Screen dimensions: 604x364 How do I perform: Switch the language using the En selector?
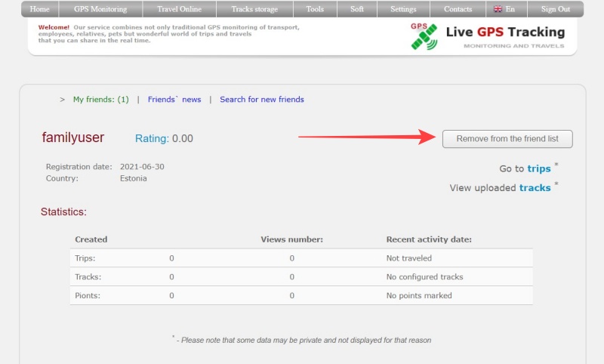[510, 9]
